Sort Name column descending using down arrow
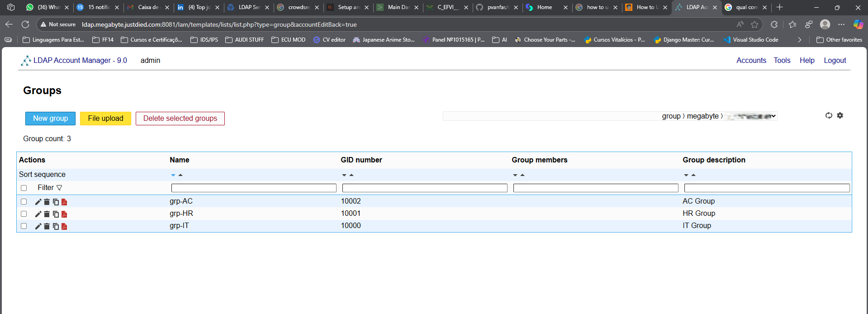 tap(173, 175)
